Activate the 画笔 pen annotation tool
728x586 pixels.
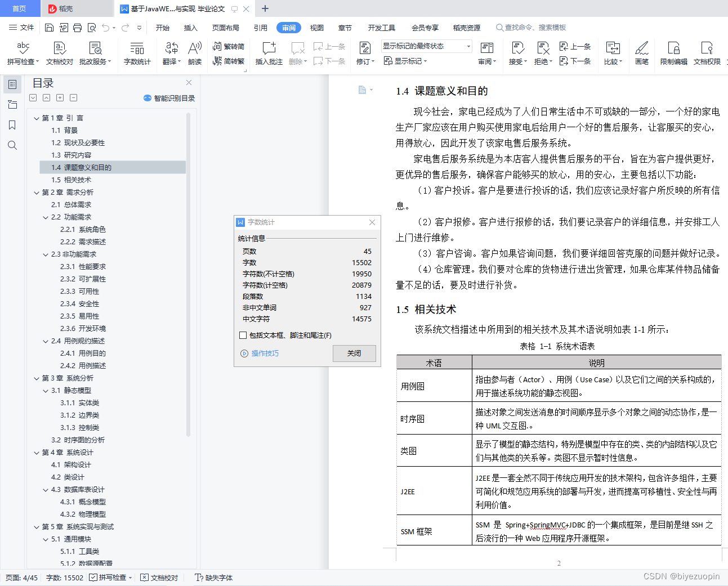point(642,53)
